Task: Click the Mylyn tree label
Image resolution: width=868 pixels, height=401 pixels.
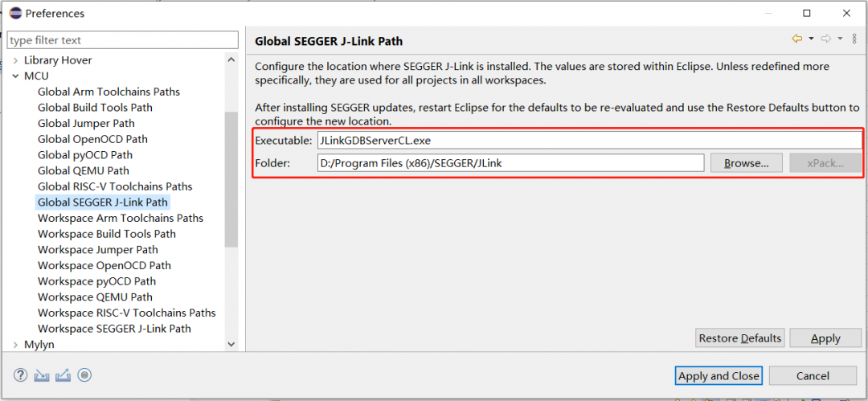Action: [x=39, y=345]
